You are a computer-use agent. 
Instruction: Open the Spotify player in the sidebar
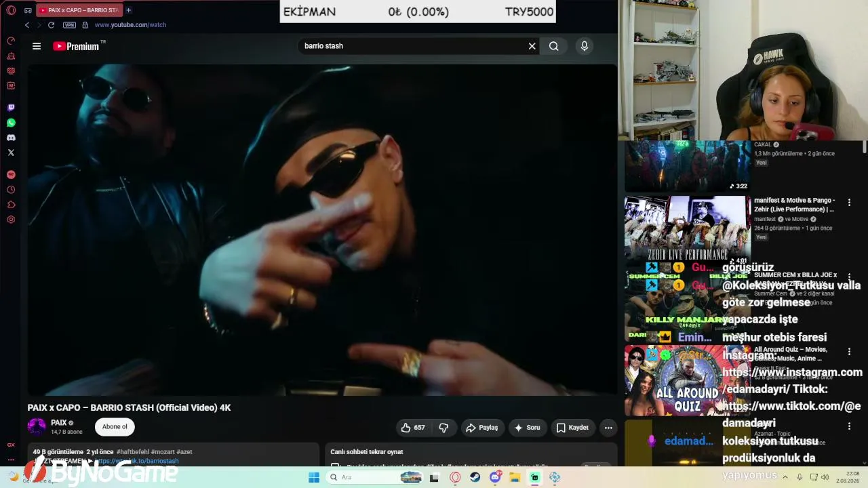coord(11,175)
